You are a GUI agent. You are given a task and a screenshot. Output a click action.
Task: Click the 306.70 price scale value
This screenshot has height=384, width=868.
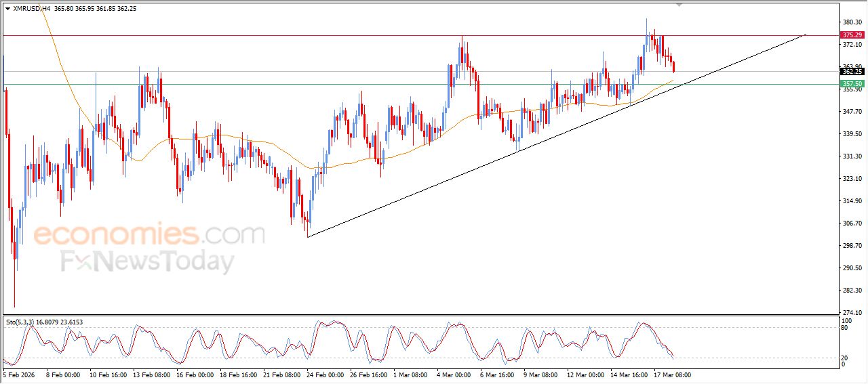pos(852,223)
